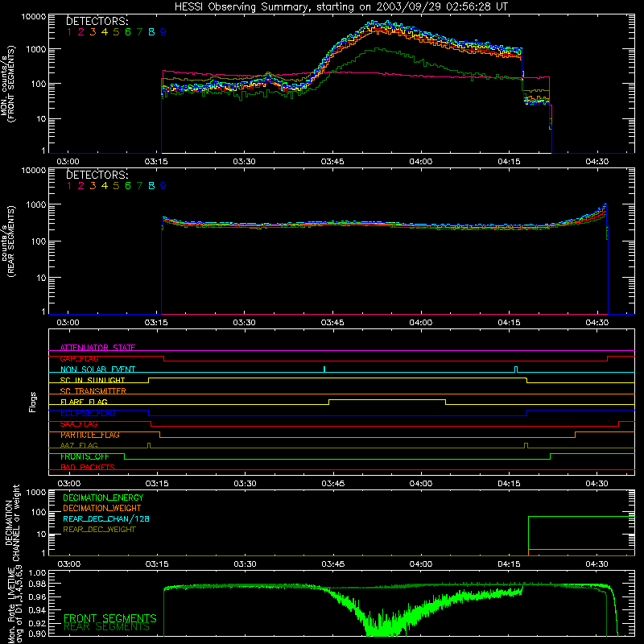Screen dimensions: 644x644
Task: Select olive detector 5 in front segments legend
Action: [116, 32]
